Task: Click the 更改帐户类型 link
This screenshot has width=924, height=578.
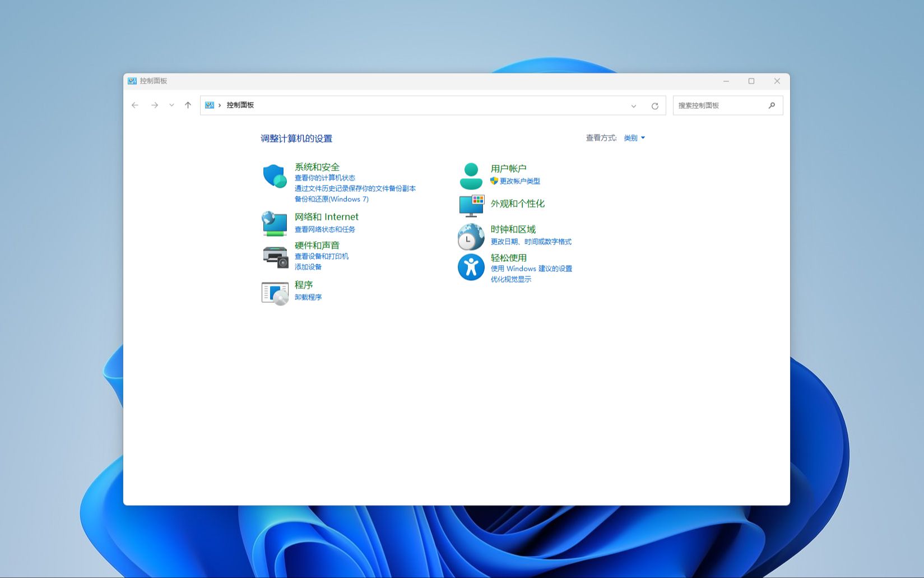Action: (520, 181)
